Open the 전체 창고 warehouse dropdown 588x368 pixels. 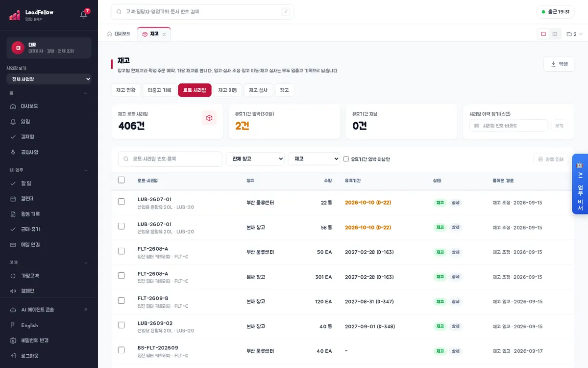255,159
